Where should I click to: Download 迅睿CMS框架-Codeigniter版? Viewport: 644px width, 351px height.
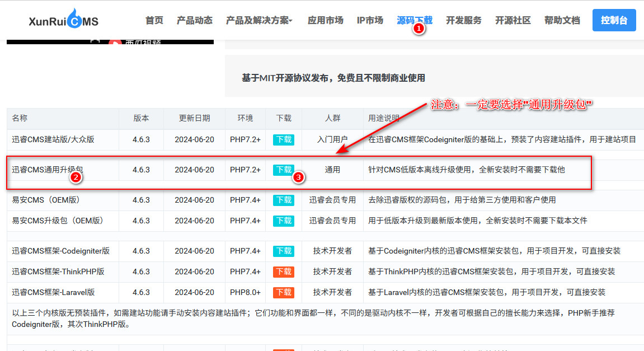(x=283, y=251)
